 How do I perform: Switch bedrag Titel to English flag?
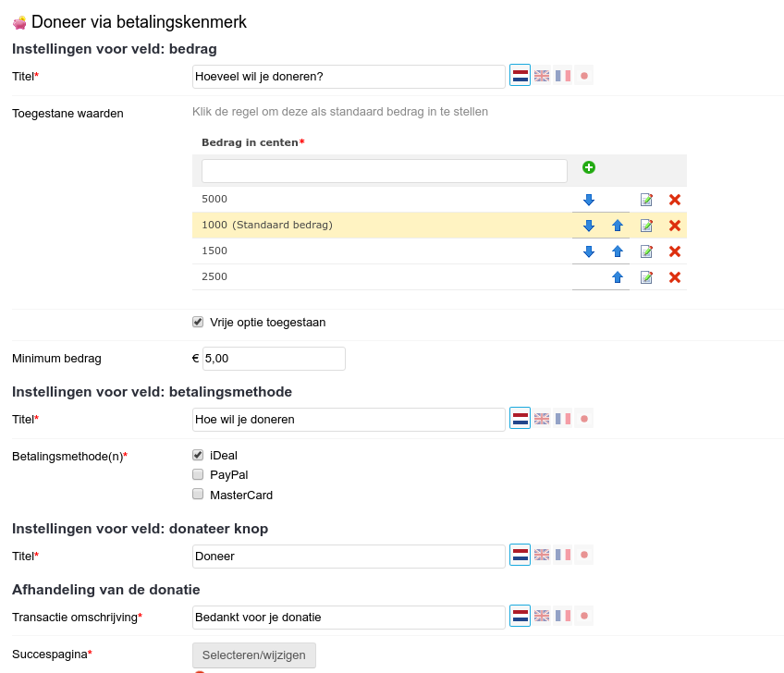542,76
